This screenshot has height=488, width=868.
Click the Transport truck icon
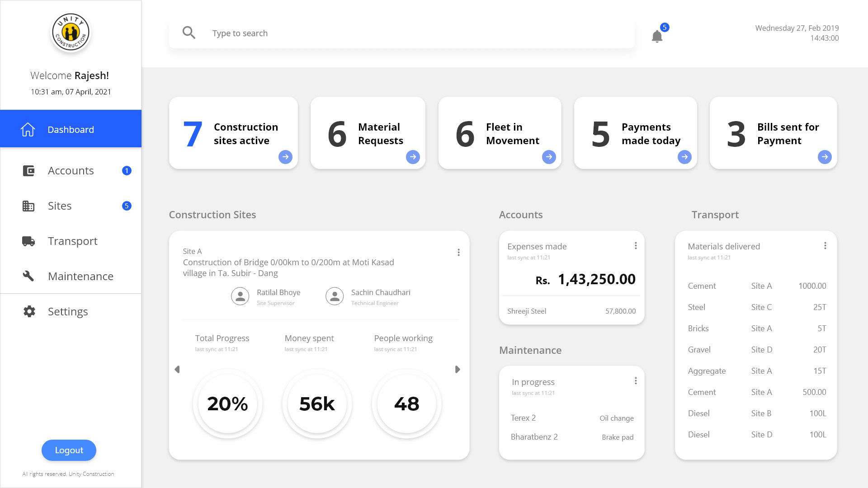coord(28,241)
